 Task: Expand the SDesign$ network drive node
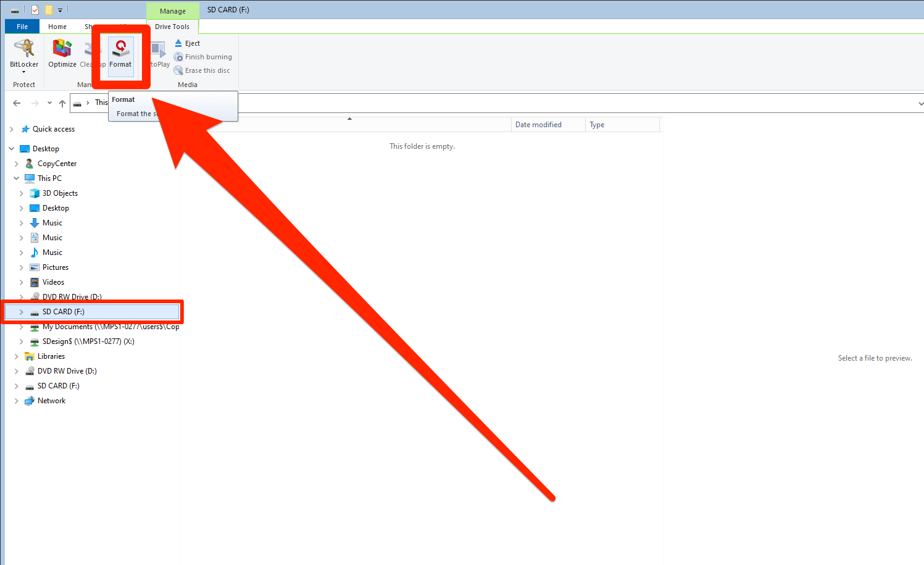(22, 341)
